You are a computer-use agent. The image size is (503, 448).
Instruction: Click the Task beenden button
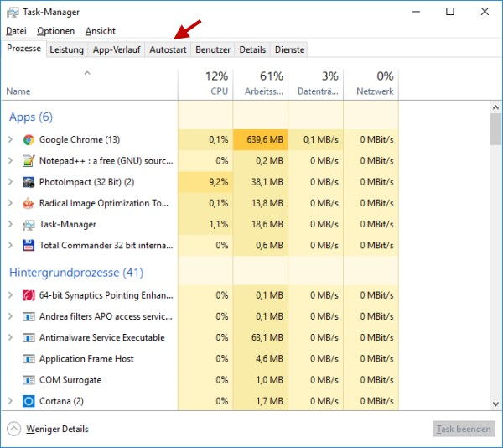click(464, 429)
